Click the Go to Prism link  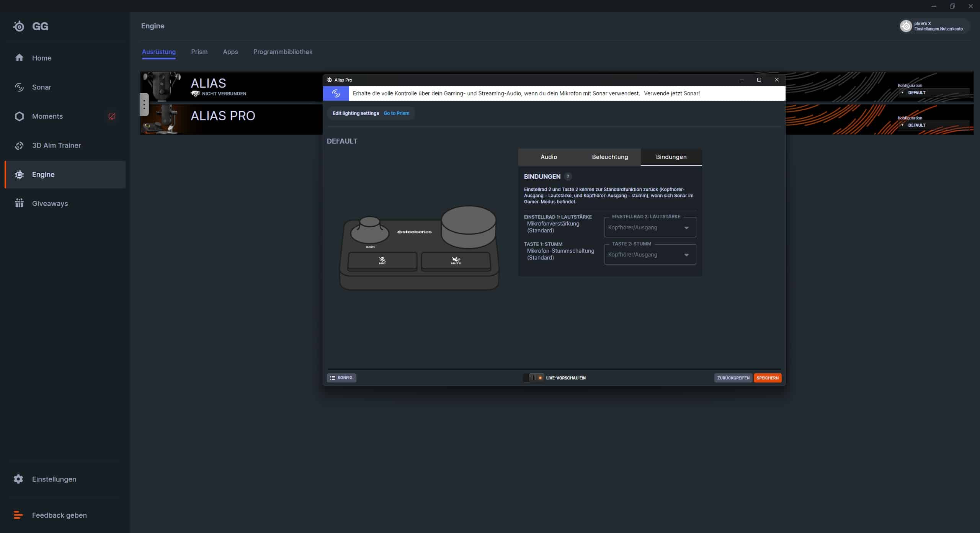[x=396, y=113]
